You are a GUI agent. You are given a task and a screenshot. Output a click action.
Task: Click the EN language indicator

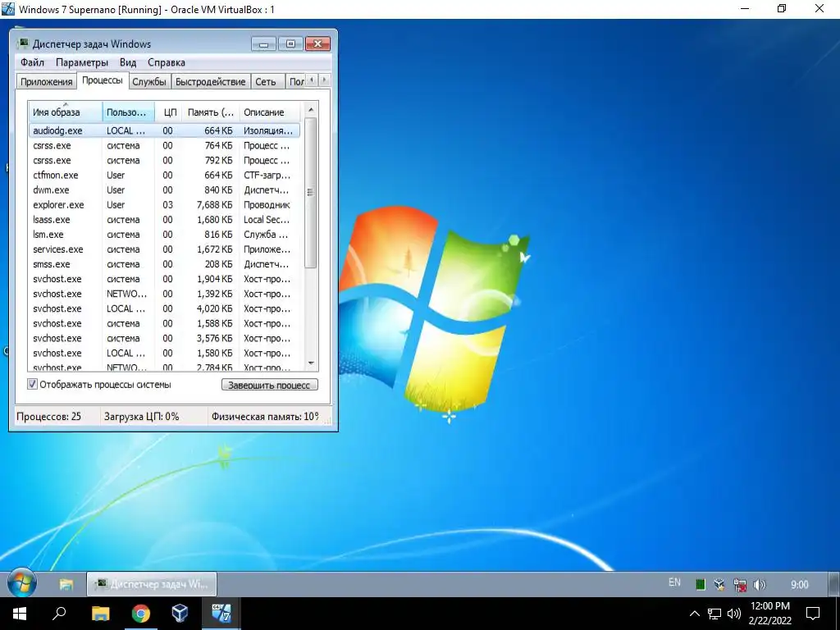tap(674, 582)
